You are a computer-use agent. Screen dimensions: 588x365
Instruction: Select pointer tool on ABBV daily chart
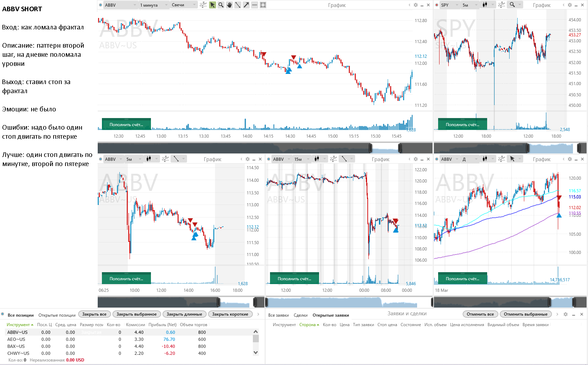(512, 159)
